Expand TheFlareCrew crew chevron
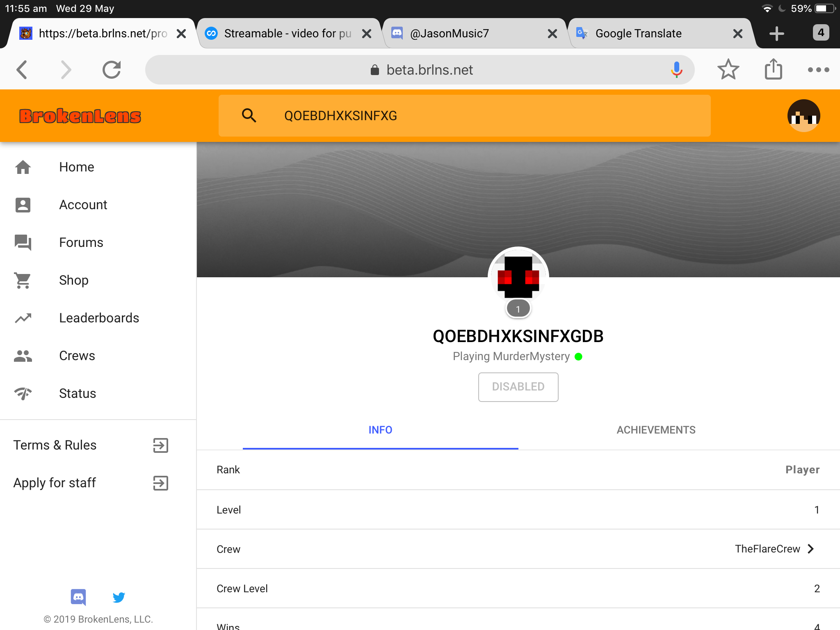 tap(811, 549)
